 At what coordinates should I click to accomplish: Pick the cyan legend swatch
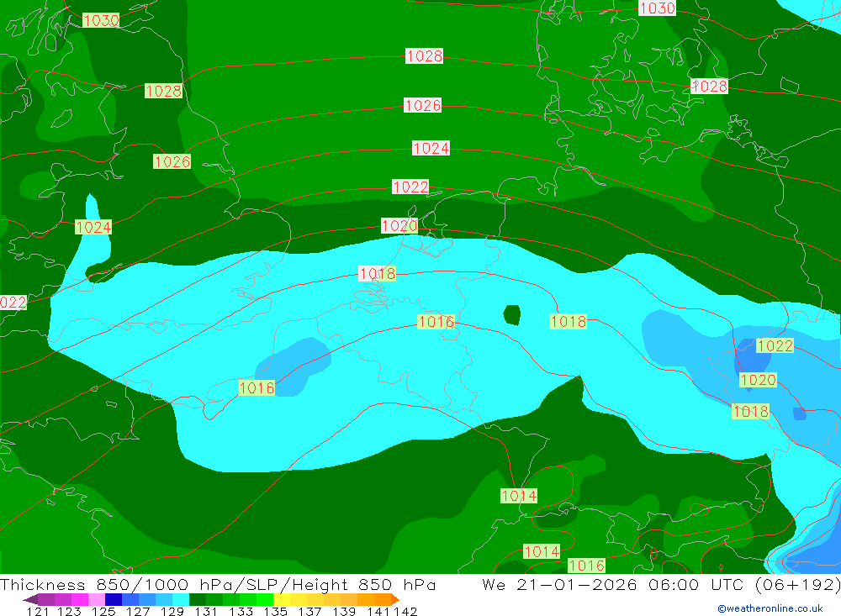point(181,599)
